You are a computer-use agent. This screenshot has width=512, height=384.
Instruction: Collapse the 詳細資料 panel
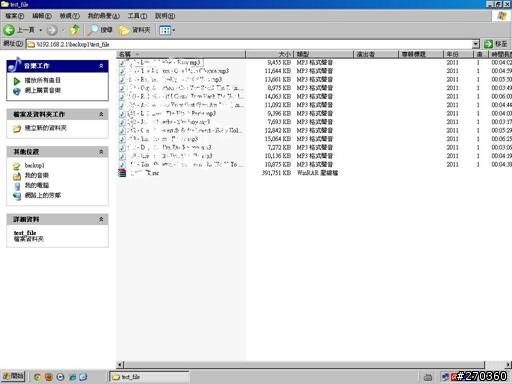click(x=101, y=219)
